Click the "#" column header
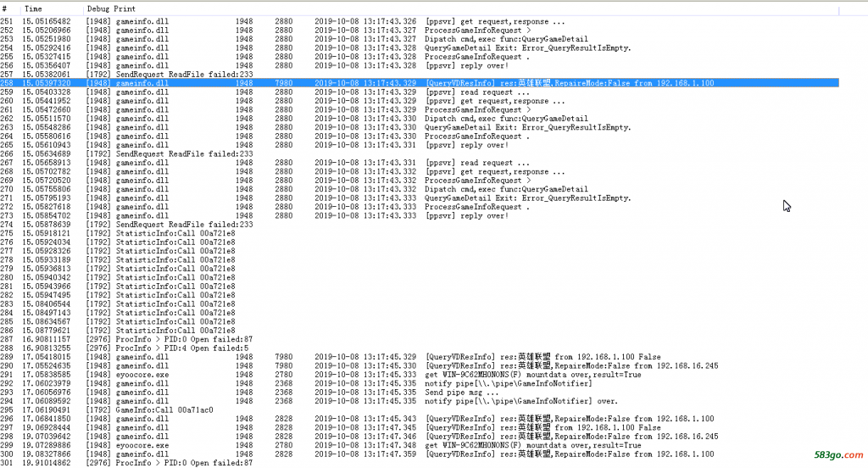 [x=5, y=7]
